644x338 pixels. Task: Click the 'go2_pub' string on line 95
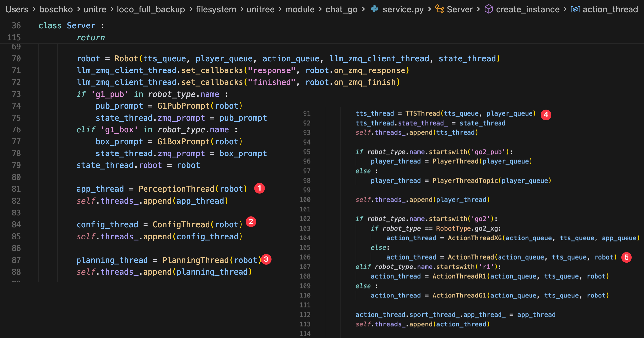point(488,152)
